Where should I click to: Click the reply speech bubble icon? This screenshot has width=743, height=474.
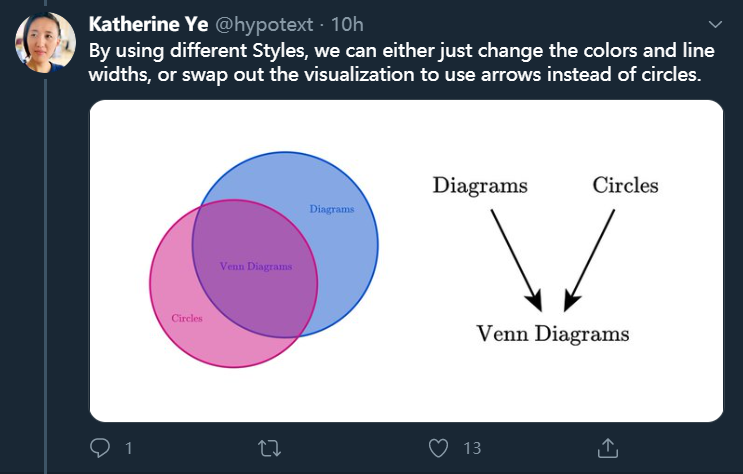point(100,449)
